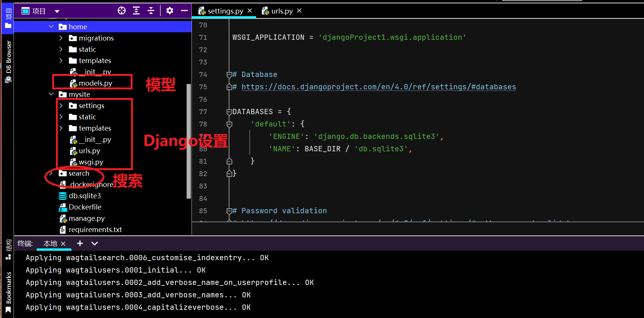
Task: Open the Bookmarks sidebar tool
Action: (8, 292)
